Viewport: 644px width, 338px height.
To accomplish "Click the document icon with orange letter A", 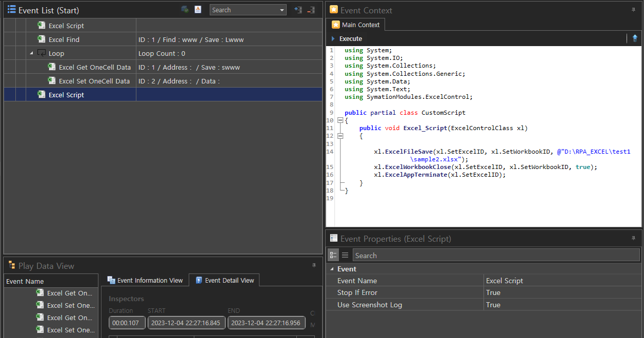I will pos(198,10).
